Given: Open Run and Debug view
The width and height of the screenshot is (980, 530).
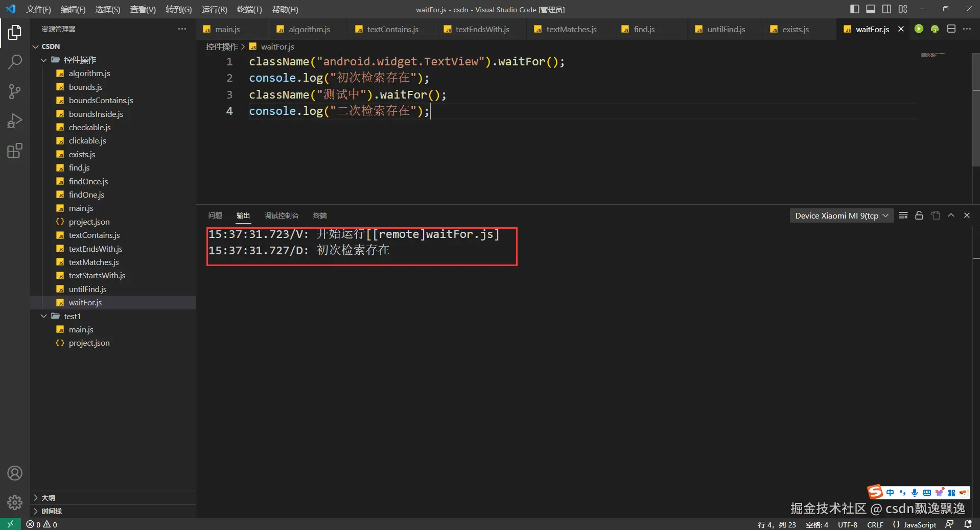Looking at the screenshot, I should 15,121.
